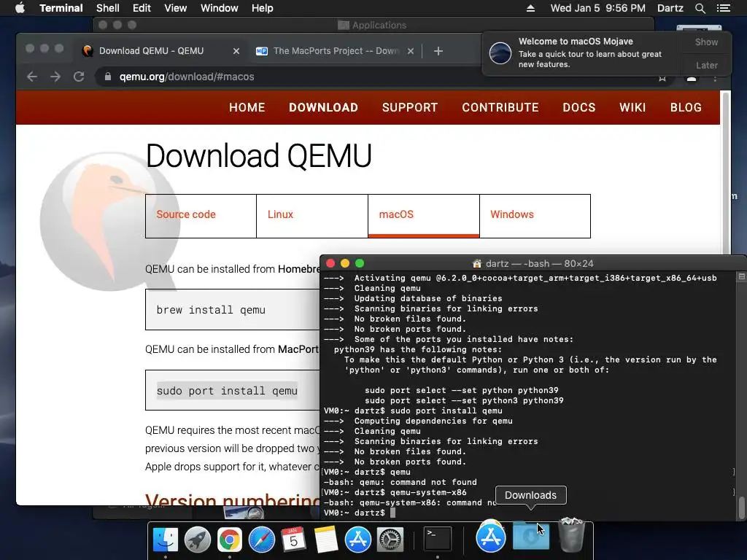Screen dimensions: 747x560
Task: Open the Window menu
Action: pyautogui.click(x=219, y=8)
